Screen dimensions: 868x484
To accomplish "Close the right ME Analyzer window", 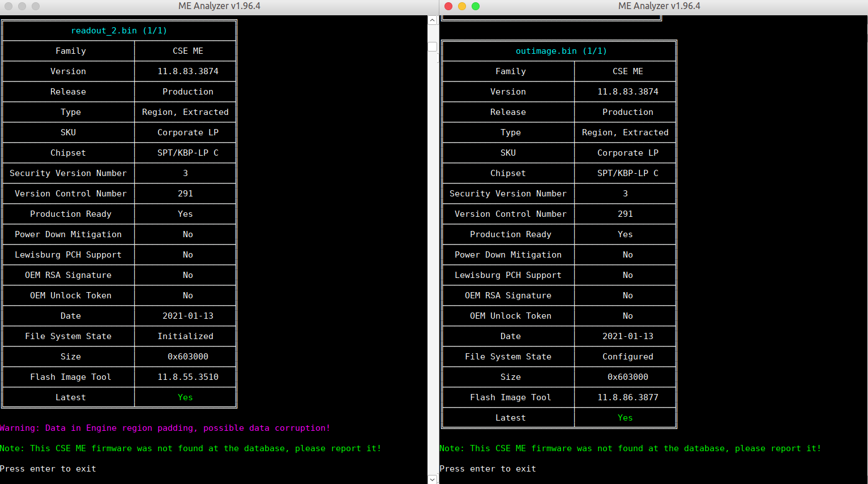I will coord(448,6).
